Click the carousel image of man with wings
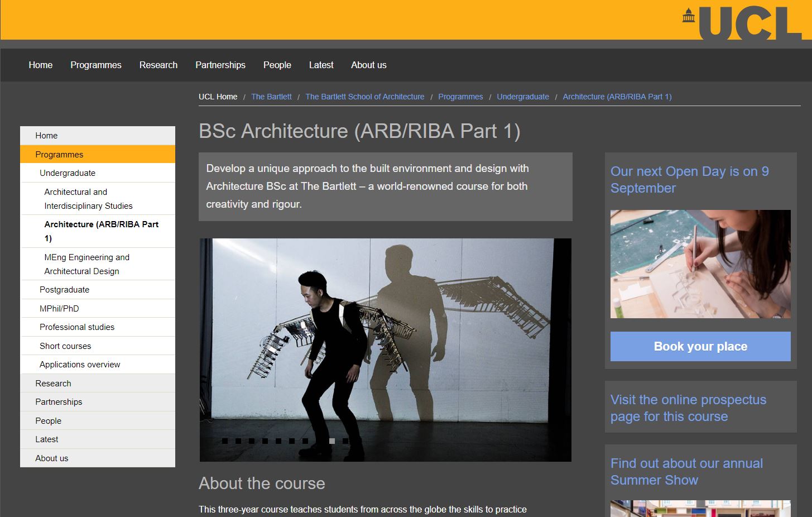Viewport: 812px width, 517px height. 385,350
